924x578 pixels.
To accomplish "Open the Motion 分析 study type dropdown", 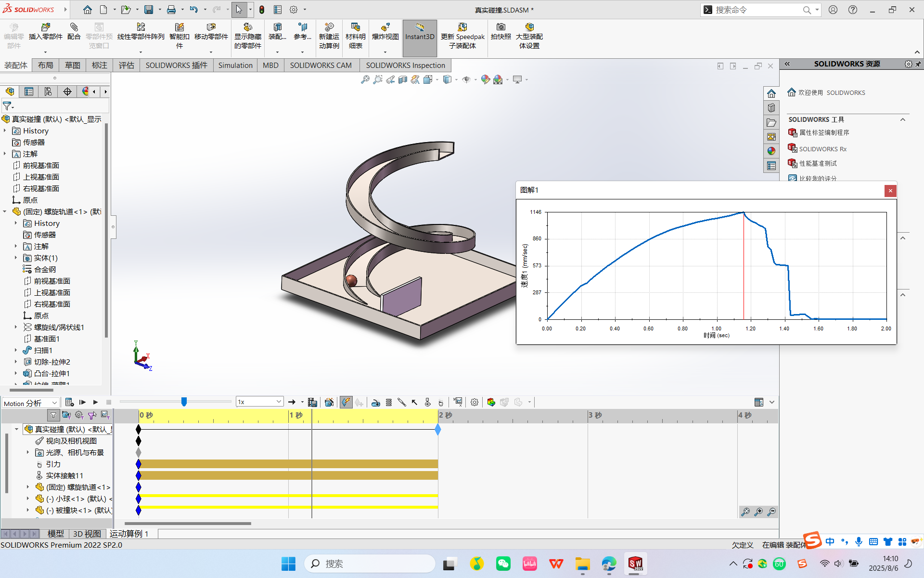I will click(x=54, y=403).
